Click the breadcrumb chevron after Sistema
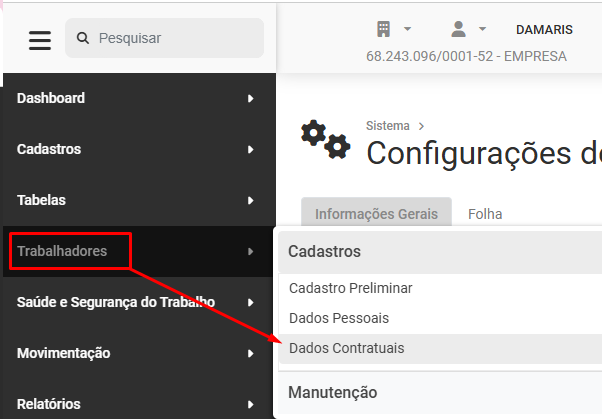This screenshot has height=419, width=602. click(421, 126)
